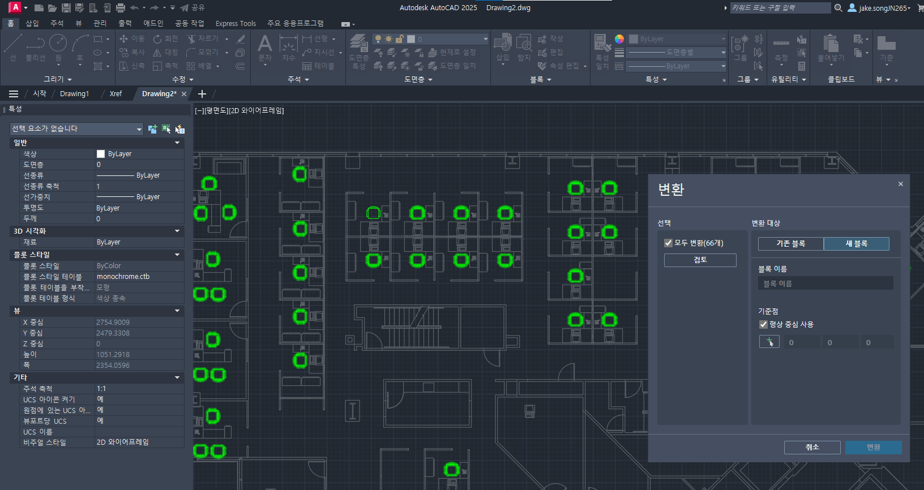Select the 기존 블록 option
The image size is (924, 490).
pos(790,243)
